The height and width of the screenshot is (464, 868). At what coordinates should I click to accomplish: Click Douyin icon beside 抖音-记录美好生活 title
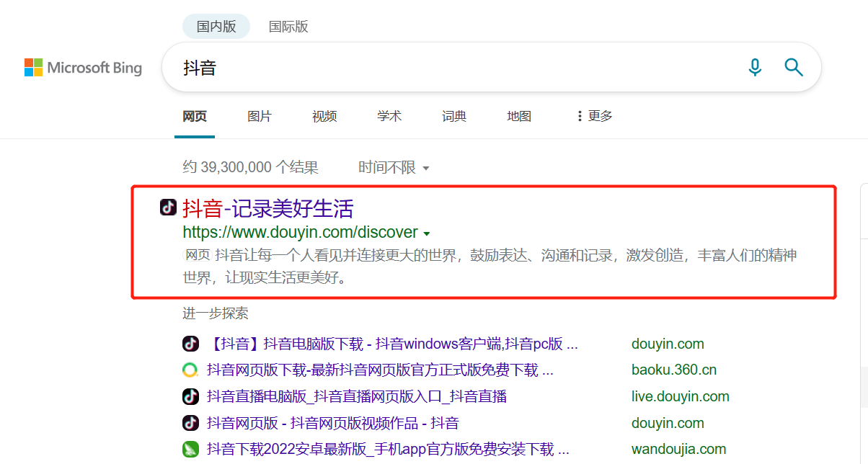tap(168, 208)
